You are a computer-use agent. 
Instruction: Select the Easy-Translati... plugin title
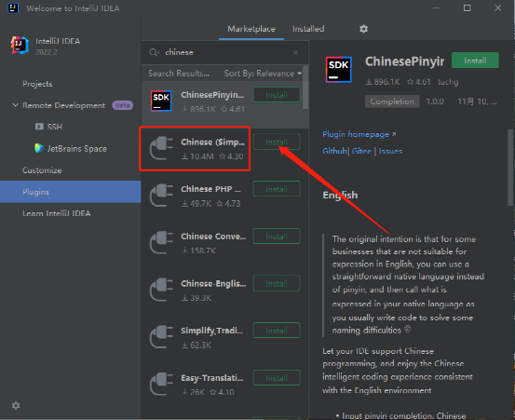[212, 378]
